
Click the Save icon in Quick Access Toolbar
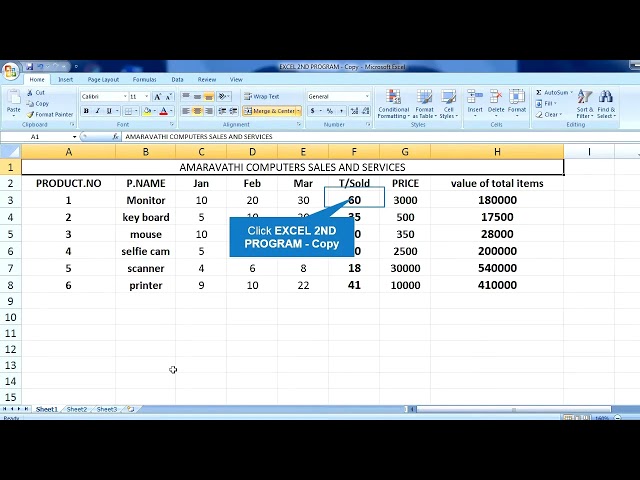29,67
